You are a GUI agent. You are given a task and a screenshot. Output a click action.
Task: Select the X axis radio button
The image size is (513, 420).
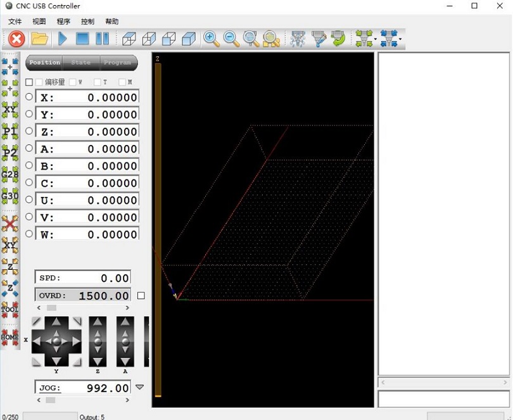pos(29,96)
